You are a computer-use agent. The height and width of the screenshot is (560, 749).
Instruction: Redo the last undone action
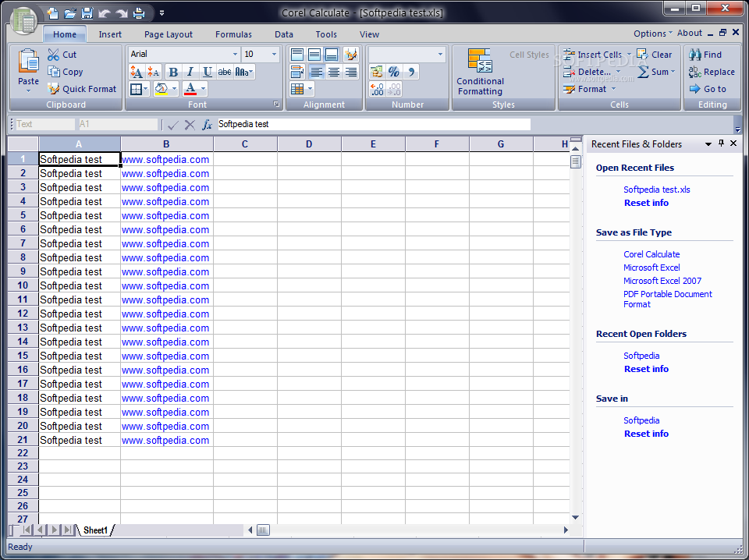point(122,13)
